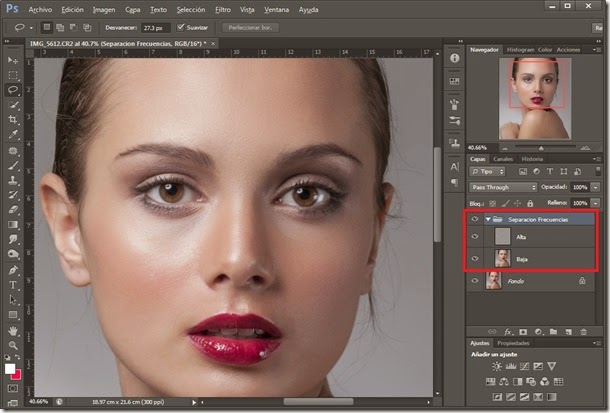Choose Intersect with selection mode

(x=87, y=27)
